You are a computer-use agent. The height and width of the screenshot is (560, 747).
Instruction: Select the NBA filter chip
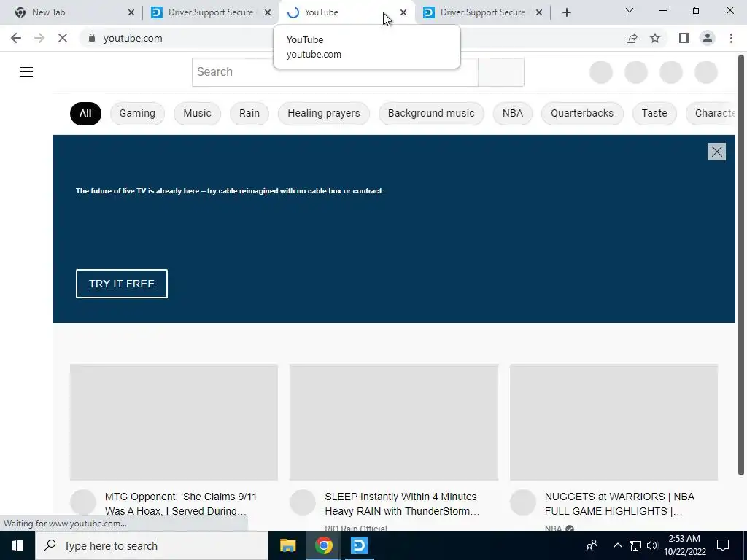[x=513, y=113]
